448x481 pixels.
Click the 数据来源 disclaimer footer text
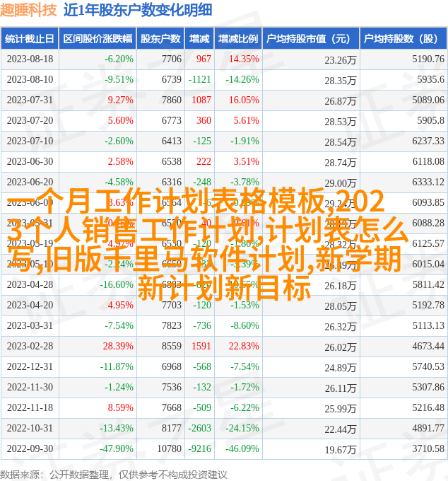click(114, 474)
